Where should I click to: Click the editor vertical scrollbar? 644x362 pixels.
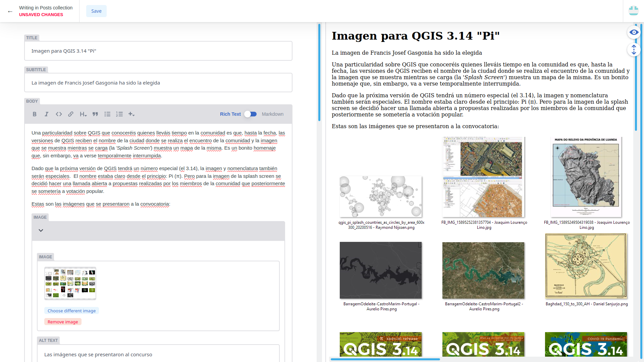[319, 72]
